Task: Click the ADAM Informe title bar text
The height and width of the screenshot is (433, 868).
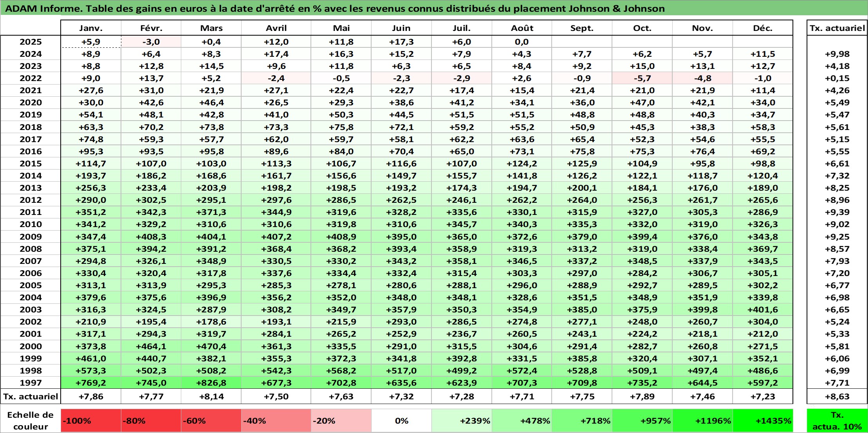Action: coord(335,8)
